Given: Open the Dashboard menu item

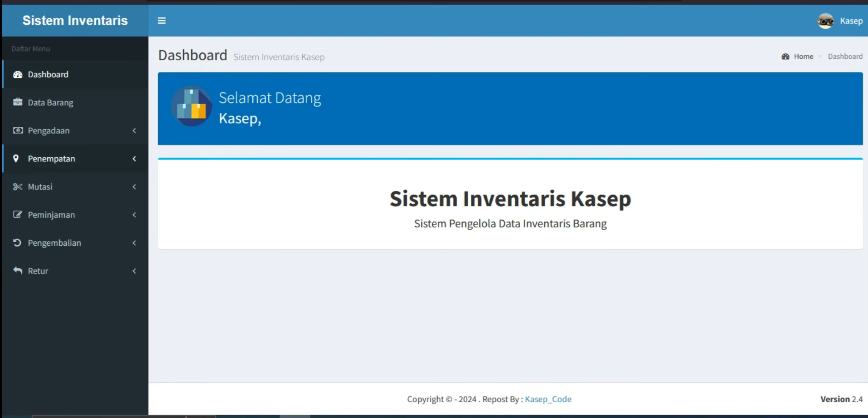Looking at the screenshot, I should click(x=75, y=74).
